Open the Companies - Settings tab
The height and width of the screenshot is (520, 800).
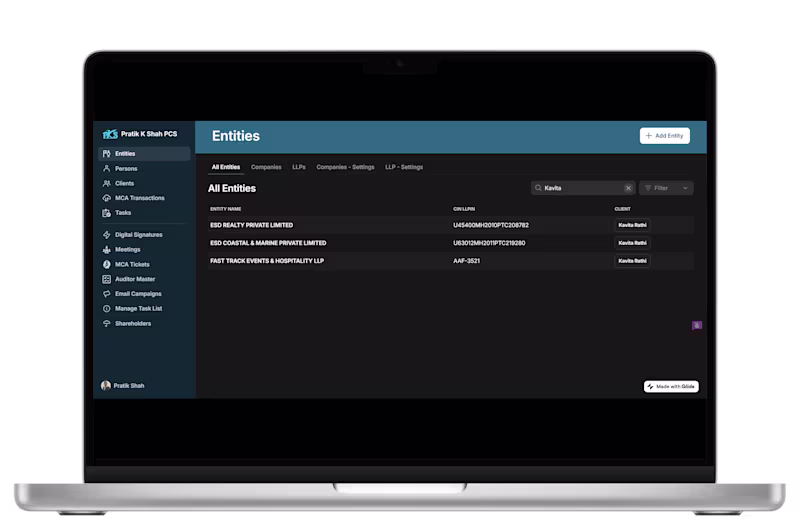345,167
